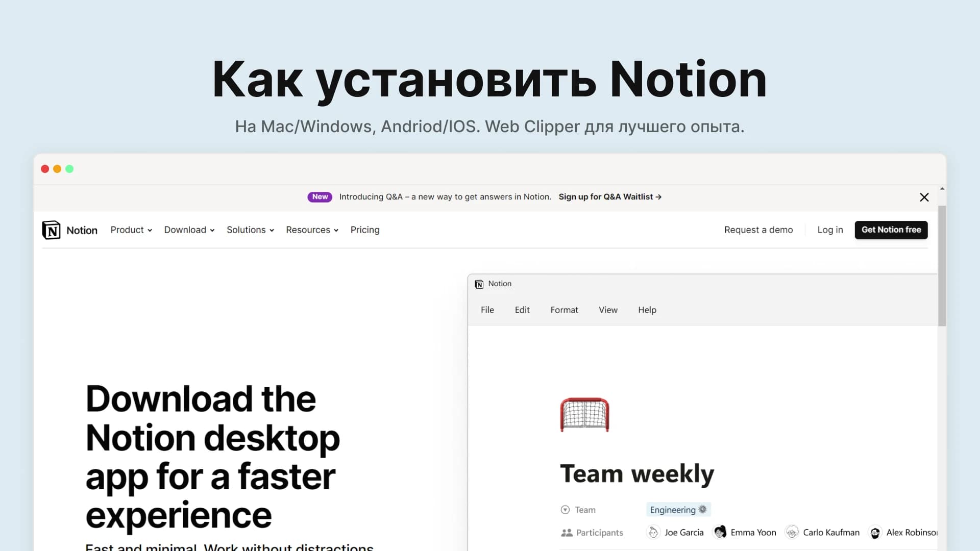Expand the Resources dropdown
This screenshot has height=551, width=980.
click(x=312, y=230)
